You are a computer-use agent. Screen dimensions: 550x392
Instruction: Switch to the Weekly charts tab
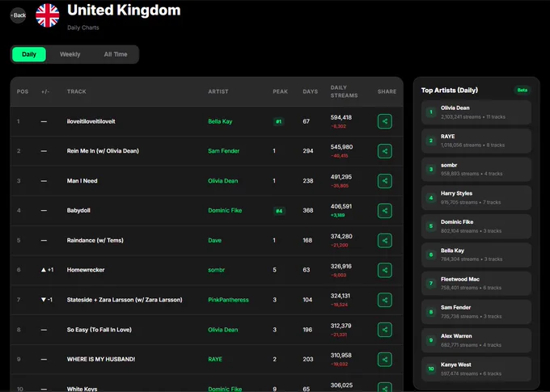70,54
